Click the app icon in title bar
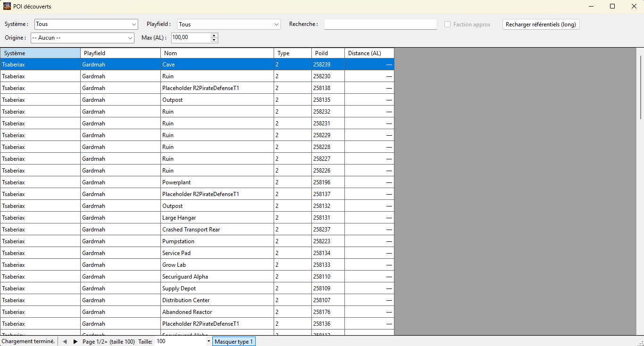644x346 pixels. [x=7, y=7]
